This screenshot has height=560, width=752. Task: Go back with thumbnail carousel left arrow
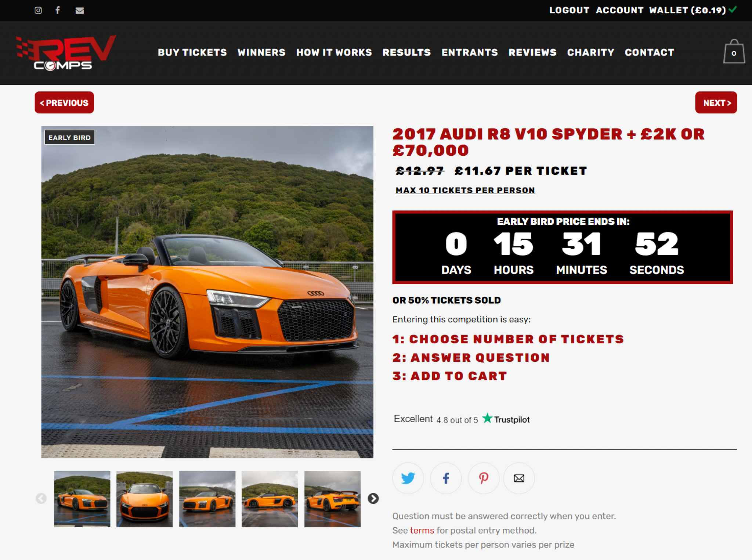41,498
